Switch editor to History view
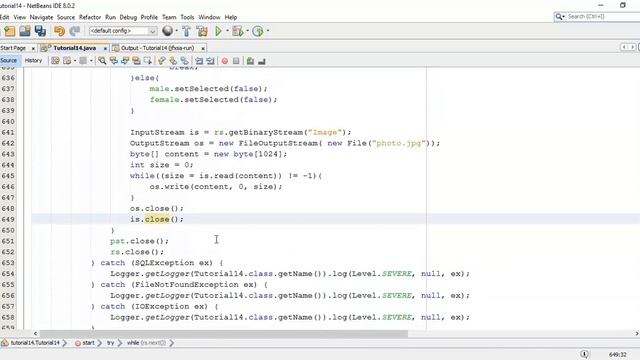The image size is (640, 360). [x=33, y=60]
